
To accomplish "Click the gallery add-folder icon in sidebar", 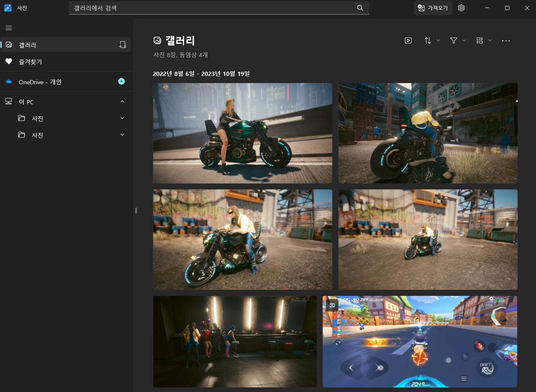I will (122, 45).
